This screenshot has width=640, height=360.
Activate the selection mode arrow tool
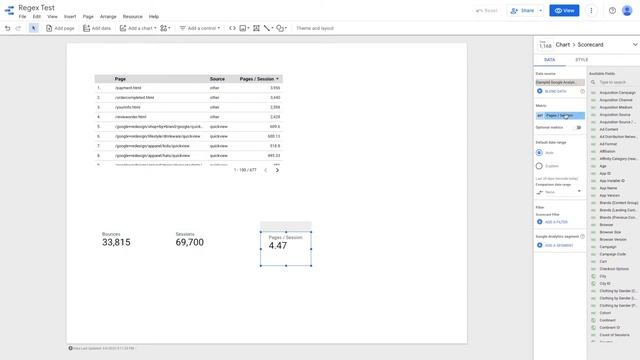[x=33, y=28]
